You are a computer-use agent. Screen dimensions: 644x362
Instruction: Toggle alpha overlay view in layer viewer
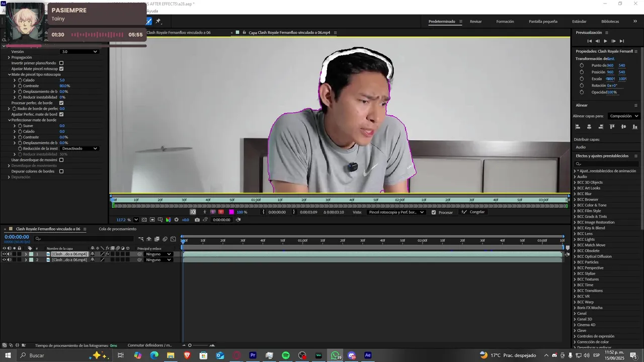[x=221, y=212]
